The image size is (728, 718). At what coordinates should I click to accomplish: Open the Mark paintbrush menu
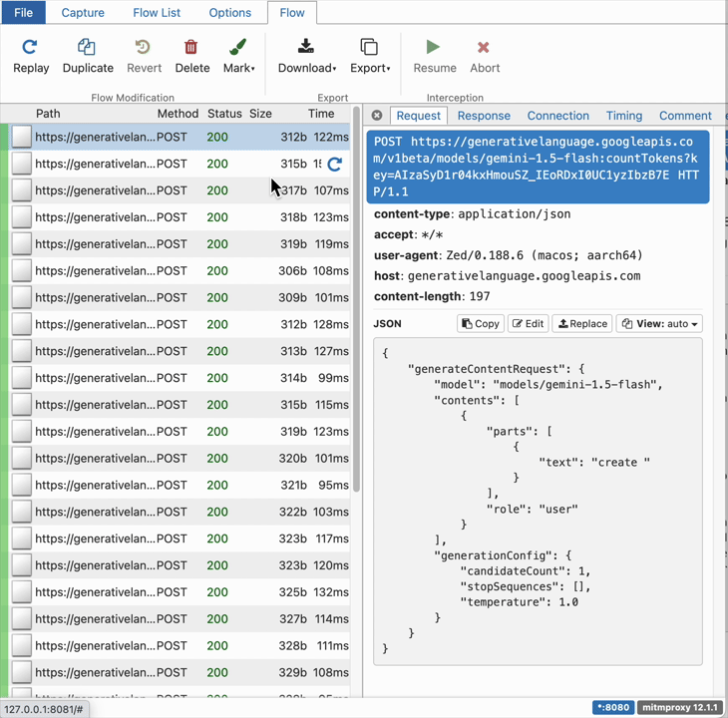238,56
